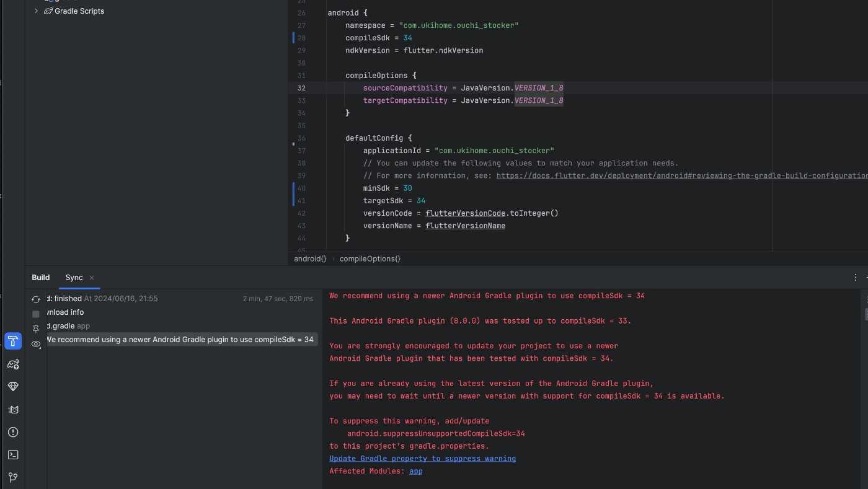Screen dimensions: 868x489
Task: Open App Quality Insights diamond icon
Action: coord(13,385)
